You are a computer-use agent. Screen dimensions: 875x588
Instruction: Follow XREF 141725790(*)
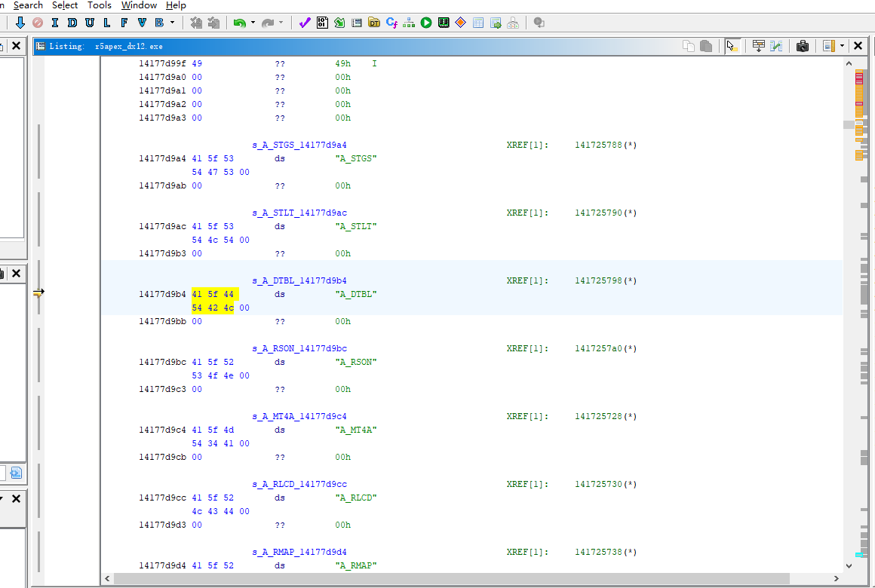tap(606, 213)
